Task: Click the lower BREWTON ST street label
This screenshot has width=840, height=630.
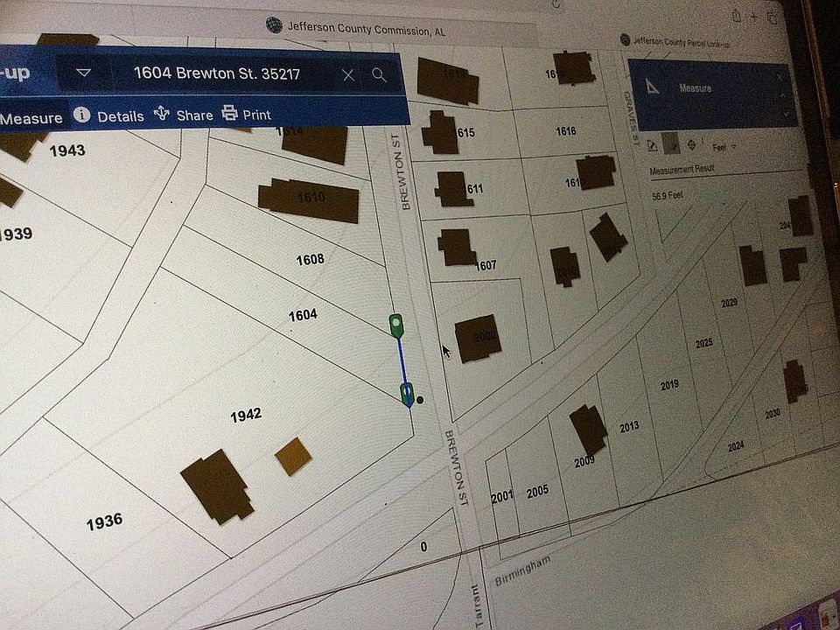Action: click(x=457, y=467)
